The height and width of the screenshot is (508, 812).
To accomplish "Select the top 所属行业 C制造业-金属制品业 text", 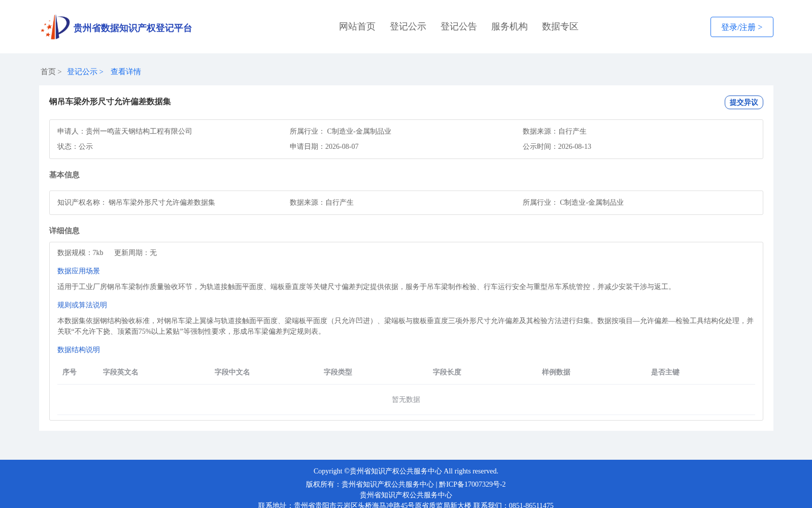I will click(x=341, y=131).
